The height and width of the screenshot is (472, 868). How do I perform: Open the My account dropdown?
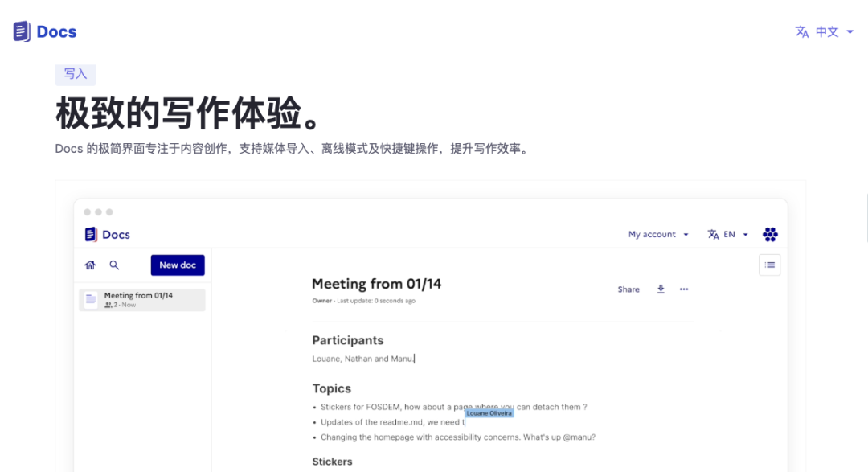(x=658, y=235)
